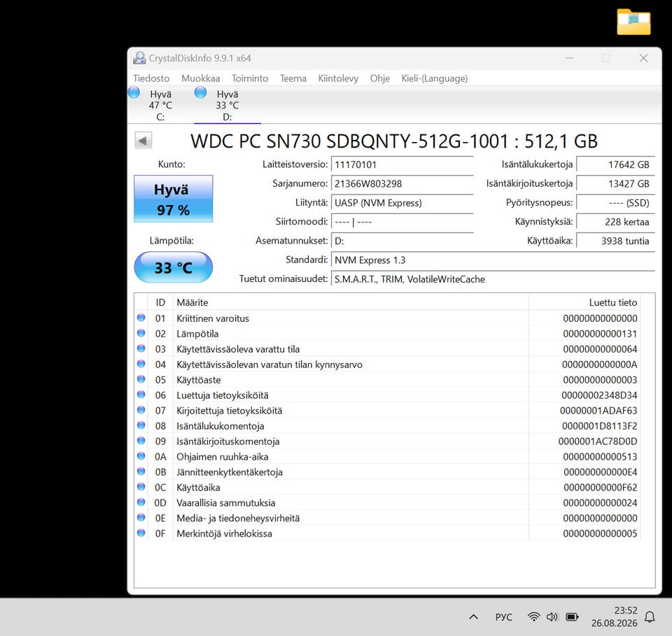This screenshot has width=672, height=636.
Task: Click the Standardi field NVM Express 1.3
Action: [493, 260]
